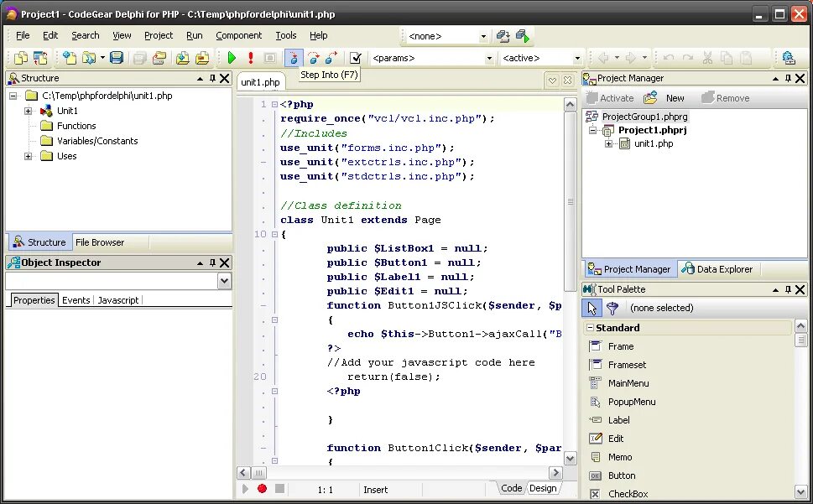The width and height of the screenshot is (813, 504).
Task: Click the Step Into (F7) icon
Action: (x=294, y=58)
